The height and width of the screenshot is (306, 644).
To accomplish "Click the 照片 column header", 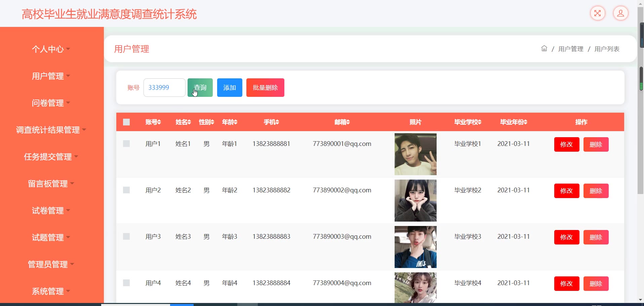I will [415, 122].
